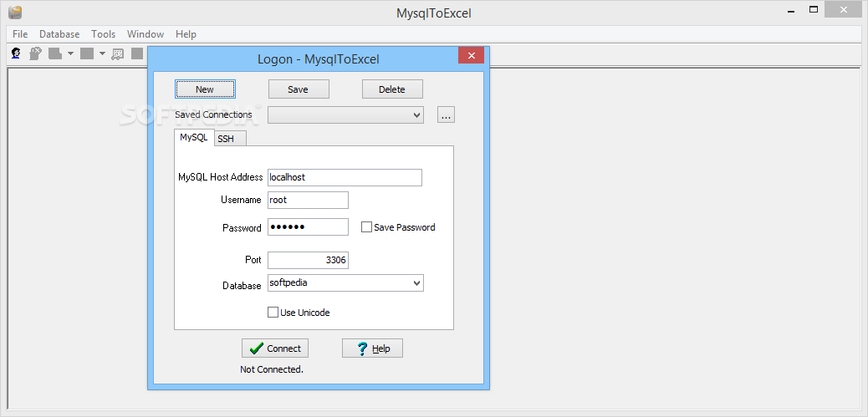Click the gray page-shaped toolbar icon
868x417 pixels.
pos(55,53)
